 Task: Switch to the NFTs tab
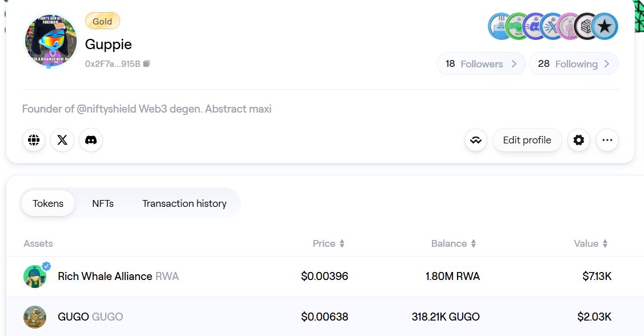click(x=103, y=203)
